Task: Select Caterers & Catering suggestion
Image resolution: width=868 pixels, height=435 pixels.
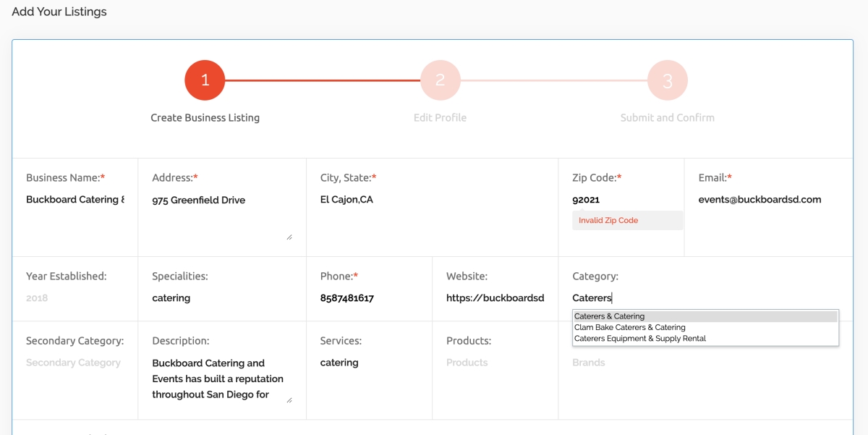Action: pyautogui.click(x=705, y=316)
